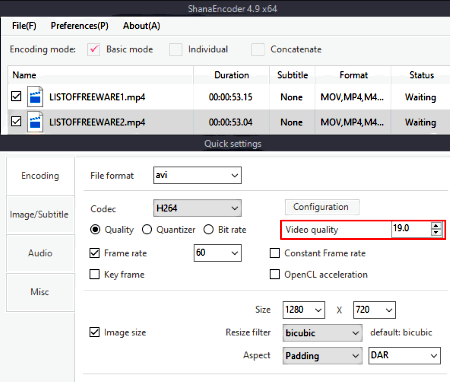The width and height of the screenshot is (450, 382).
Task: Click the Name column header
Action: pos(101,75)
